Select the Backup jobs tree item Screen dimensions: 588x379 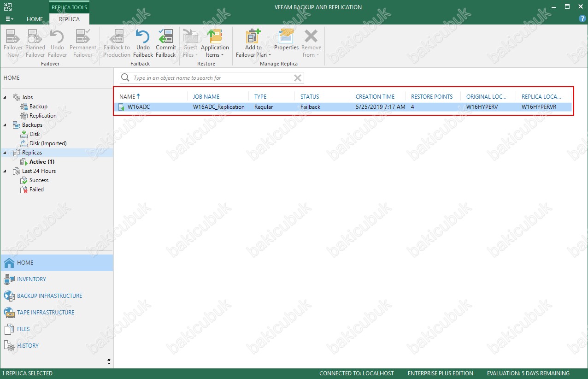point(38,107)
